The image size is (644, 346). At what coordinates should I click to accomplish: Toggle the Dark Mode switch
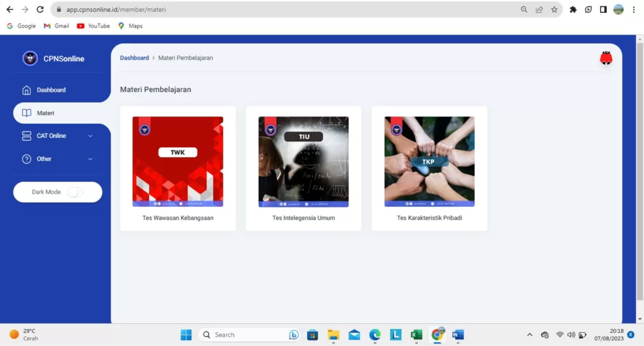pos(75,193)
